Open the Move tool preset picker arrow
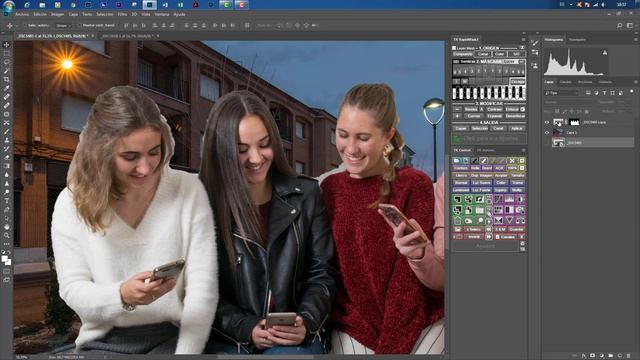This screenshot has width=640, height=360. [16, 25]
